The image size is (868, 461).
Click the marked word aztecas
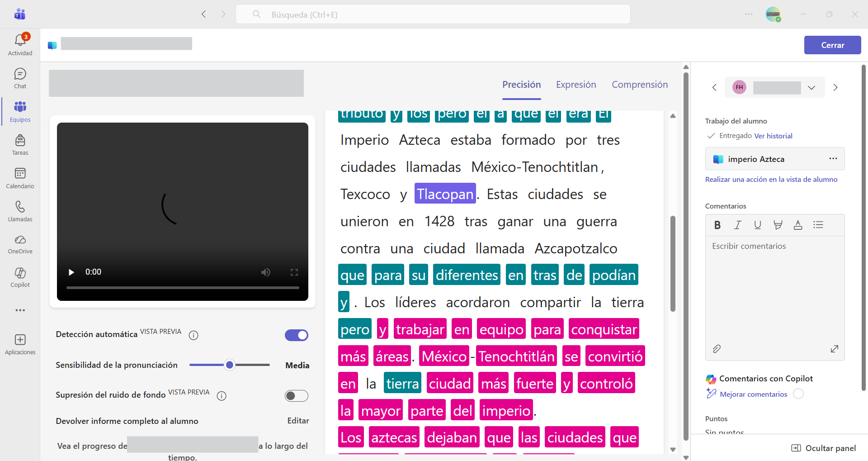click(394, 437)
